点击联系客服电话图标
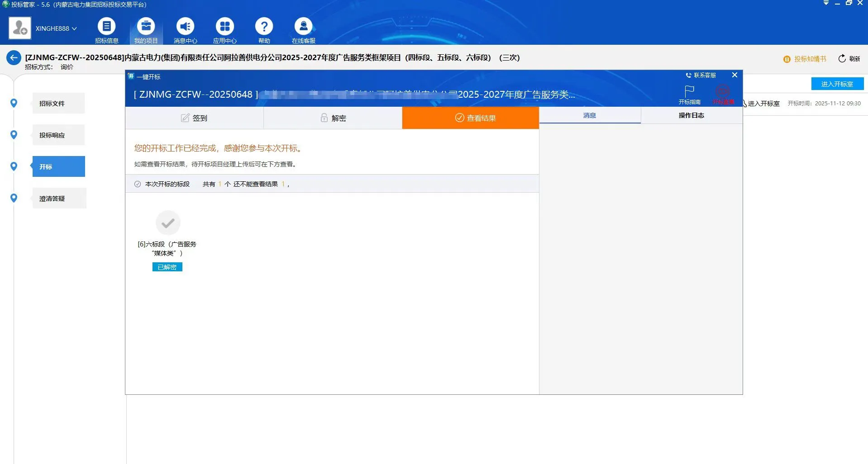 point(688,75)
